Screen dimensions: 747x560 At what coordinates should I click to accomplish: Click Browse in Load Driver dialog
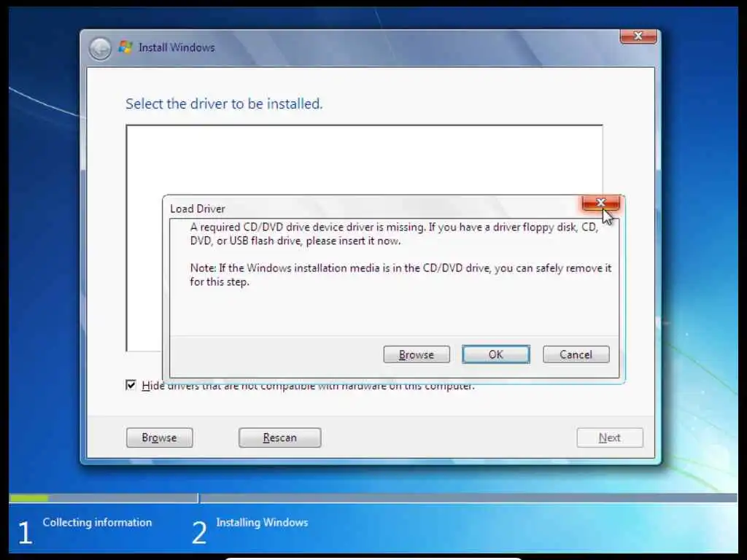(417, 354)
